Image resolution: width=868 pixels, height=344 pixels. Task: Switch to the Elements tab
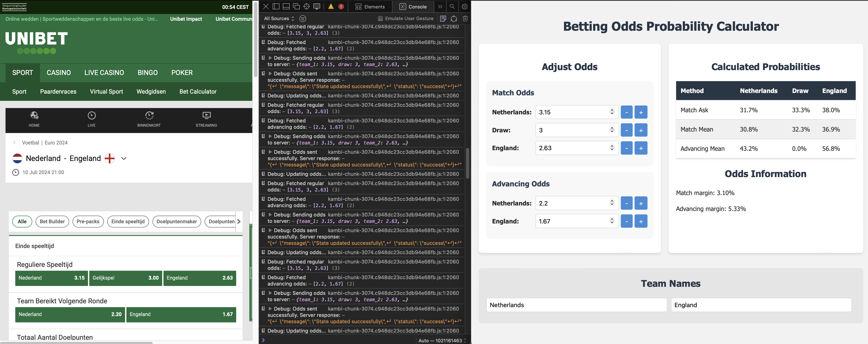pos(370,6)
